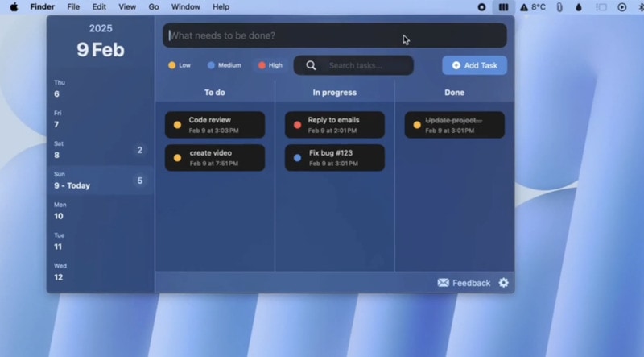Open the File menu
This screenshot has width=644, height=357.
(73, 7)
